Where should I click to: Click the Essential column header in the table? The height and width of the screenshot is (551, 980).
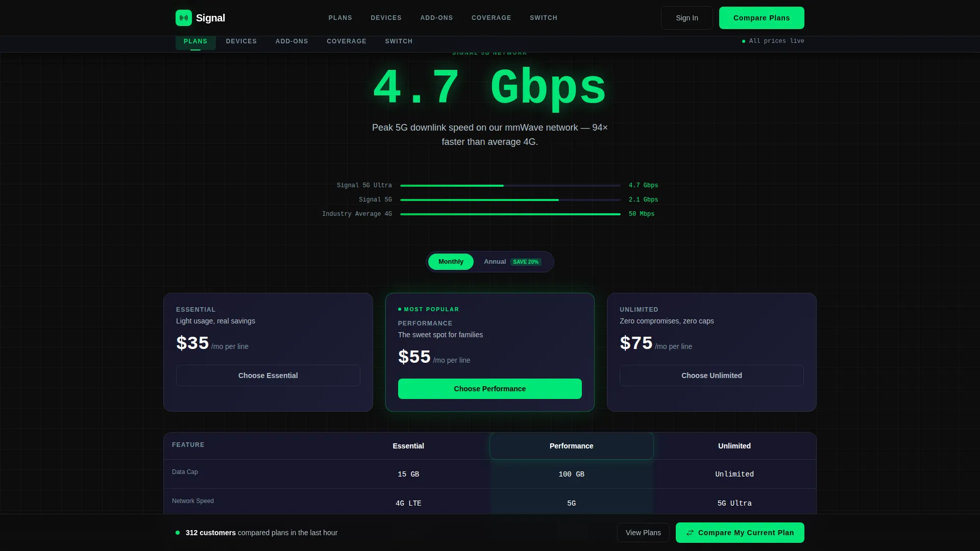(408, 446)
